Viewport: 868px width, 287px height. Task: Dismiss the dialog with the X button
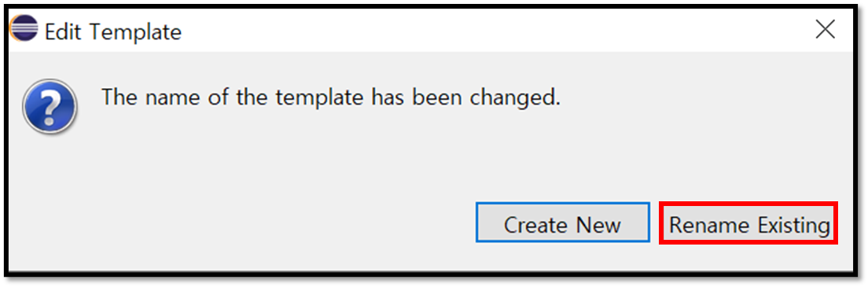point(825,30)
